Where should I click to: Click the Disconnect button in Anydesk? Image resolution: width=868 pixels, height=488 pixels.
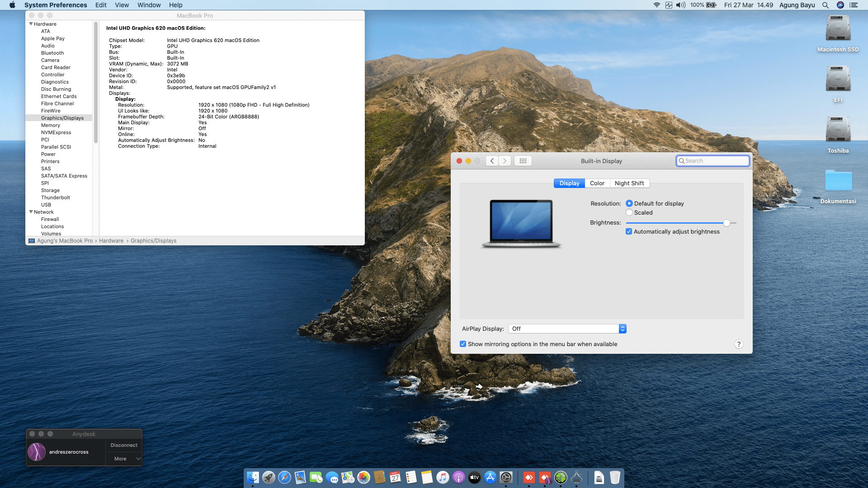point(124,445)
